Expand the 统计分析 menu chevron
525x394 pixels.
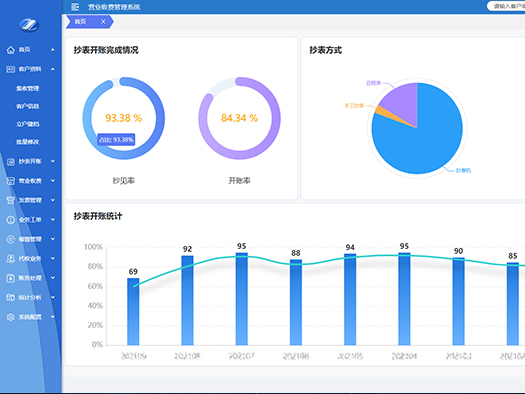[x=53, y=297]
